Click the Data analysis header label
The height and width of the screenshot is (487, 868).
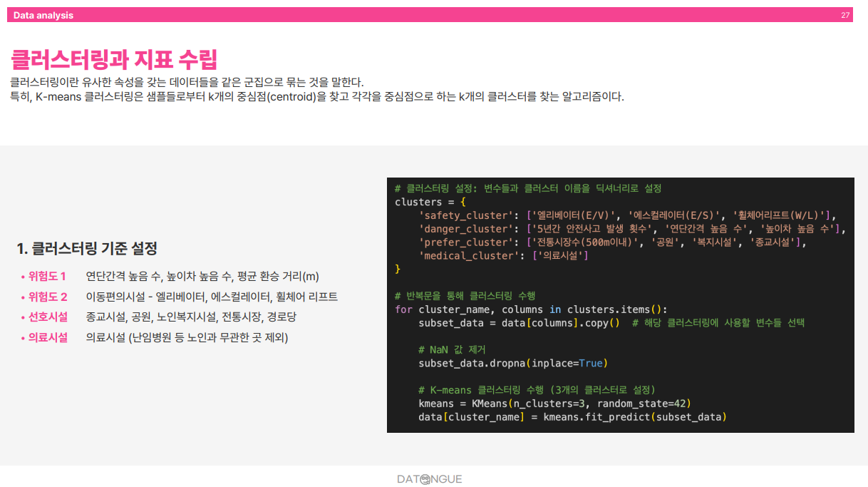(43, 15)
